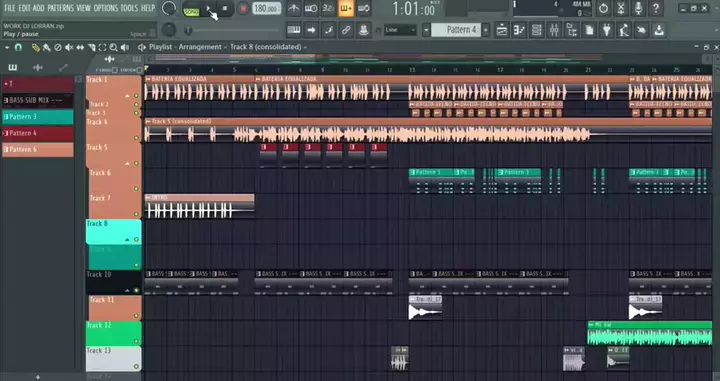Open the mixer window icon

point(554,30)
